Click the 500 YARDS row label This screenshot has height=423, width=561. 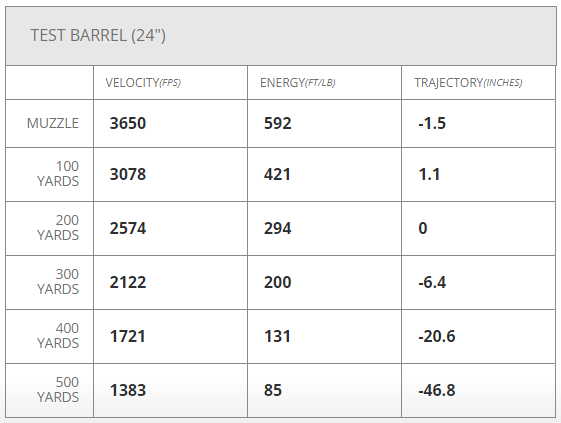(x=58, y=390)
